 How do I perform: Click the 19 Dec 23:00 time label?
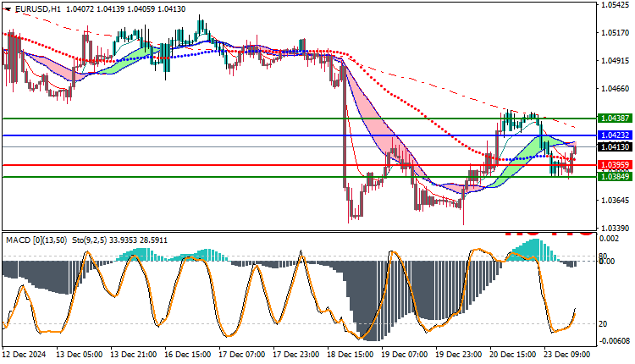(x=459, y=355)
